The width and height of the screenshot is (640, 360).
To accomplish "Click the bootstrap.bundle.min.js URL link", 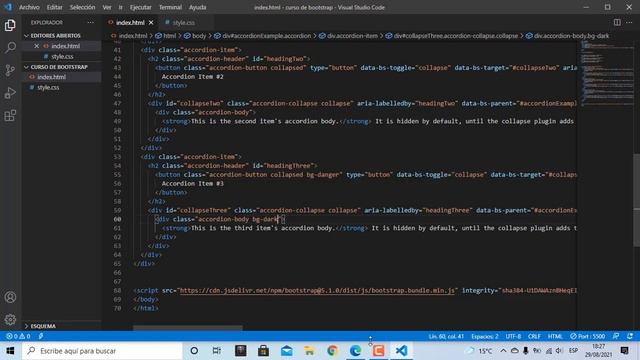I will tap(317, 291).
